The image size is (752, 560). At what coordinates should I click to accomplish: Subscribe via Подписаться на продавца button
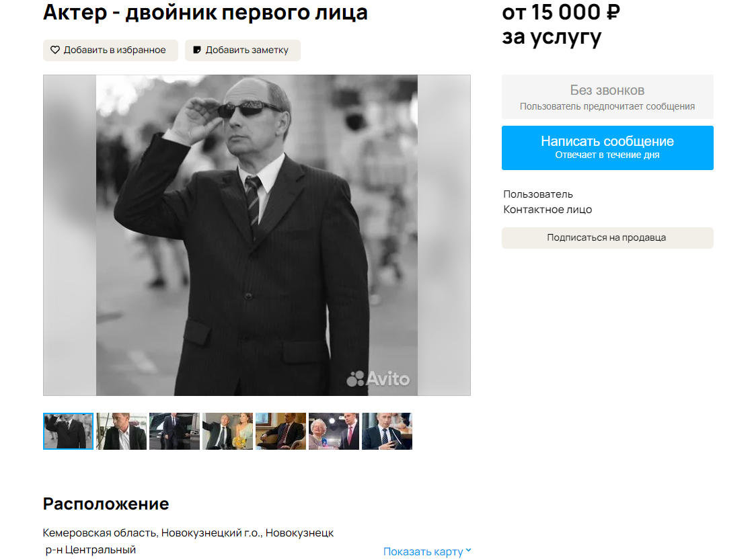coord(607,238)
